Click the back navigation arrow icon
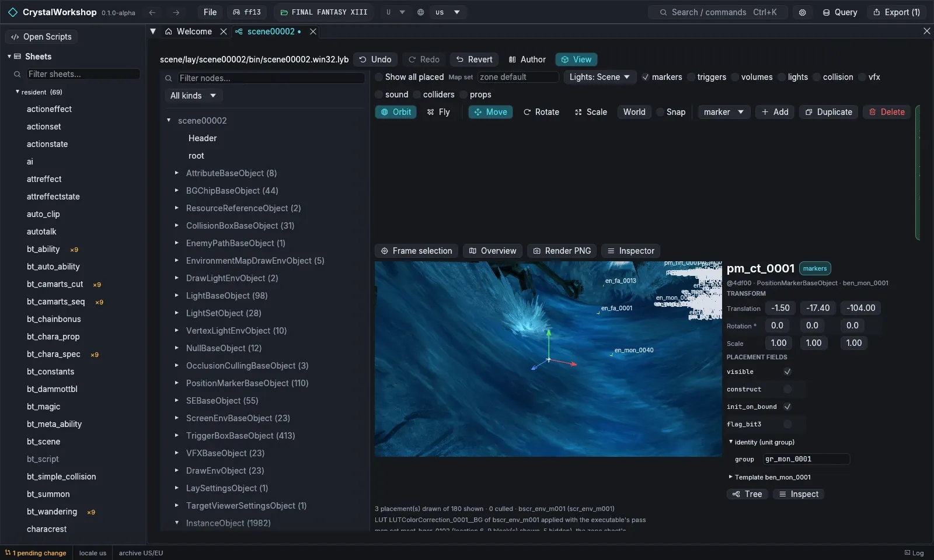 (x=152, y=12)
